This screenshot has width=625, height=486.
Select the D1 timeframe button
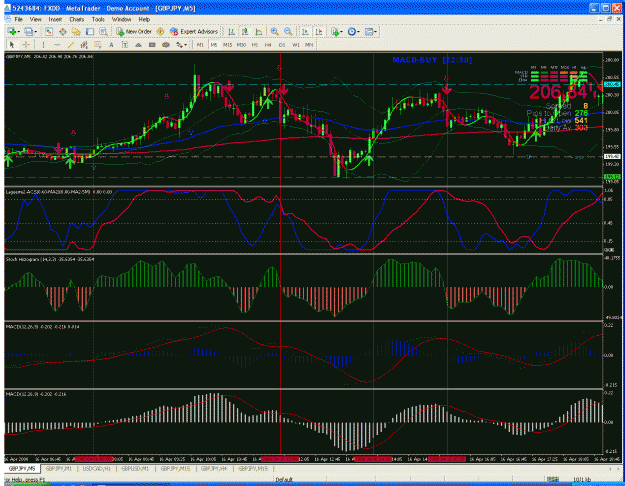click(x=282, y=45)
